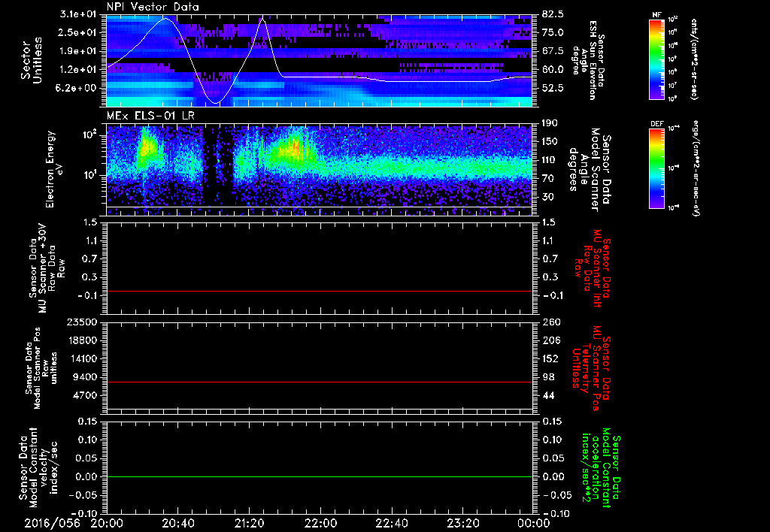Click the "82.5" elevation tick value
Image resolution: width=770 pixels, height=532 pixels.
[x=553, y=14]
